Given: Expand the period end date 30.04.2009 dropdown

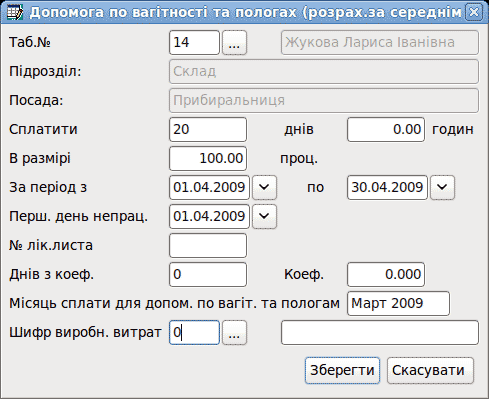Looking at the screenshot, I should coord(442,187).
